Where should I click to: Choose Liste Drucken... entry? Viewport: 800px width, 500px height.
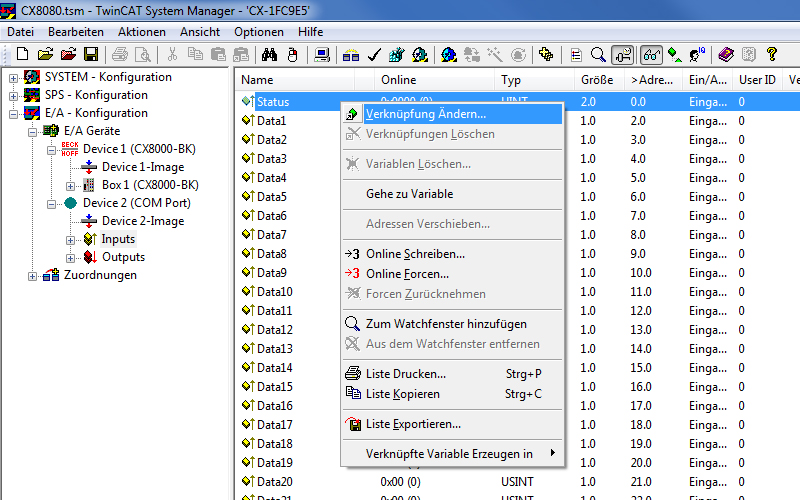pyautogui.click(x=453, y=374)
